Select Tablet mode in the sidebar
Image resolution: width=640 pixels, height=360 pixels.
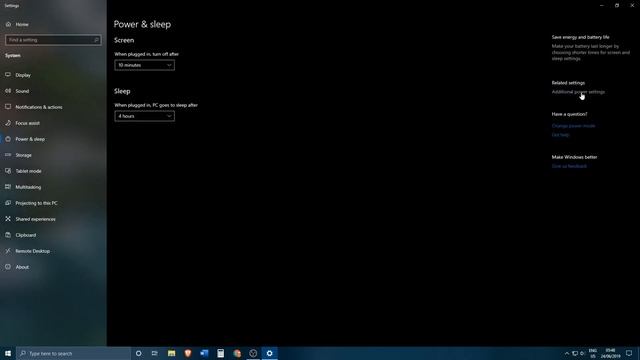28,171
